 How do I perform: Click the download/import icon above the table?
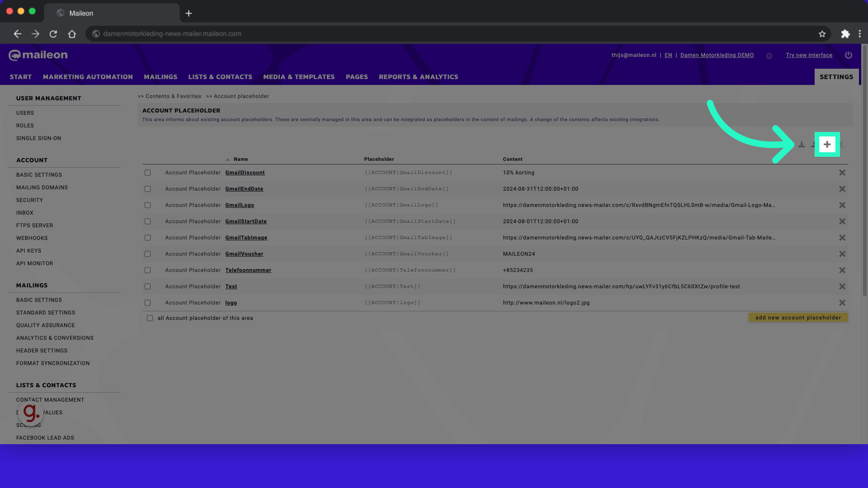pos(801,145)
